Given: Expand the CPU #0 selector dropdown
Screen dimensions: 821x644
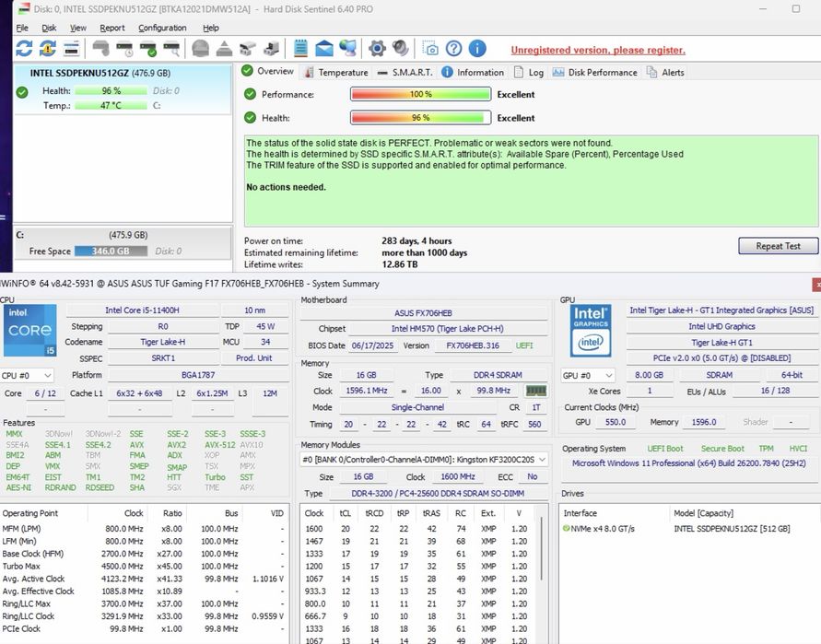Looking at the screenshot, I should [28, 376].
